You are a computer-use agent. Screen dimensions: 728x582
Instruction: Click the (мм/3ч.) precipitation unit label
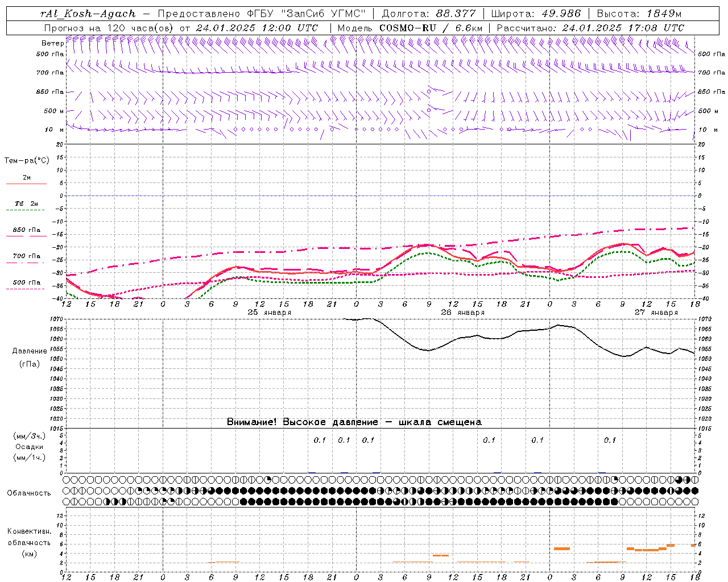pos(30,436)
